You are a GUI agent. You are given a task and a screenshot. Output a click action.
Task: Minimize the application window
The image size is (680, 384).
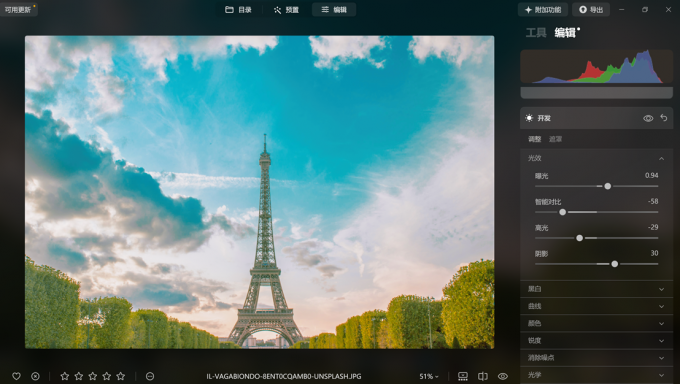click(621, 10)
